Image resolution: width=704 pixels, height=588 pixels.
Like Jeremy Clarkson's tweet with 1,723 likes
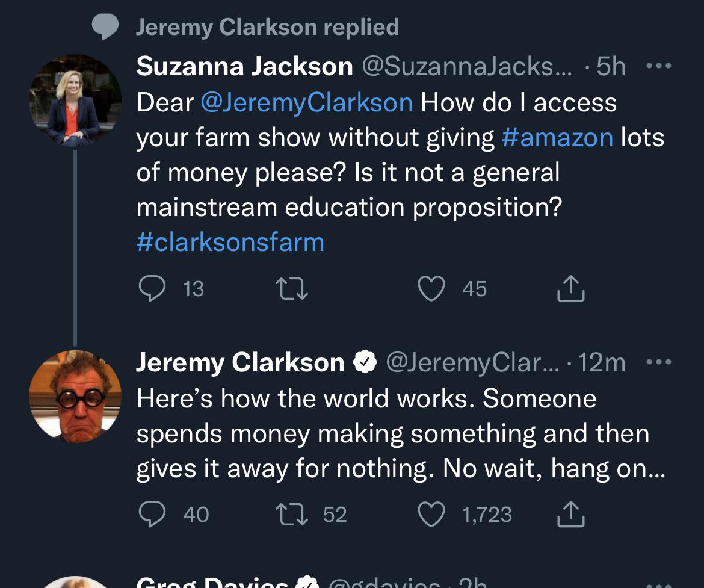[431, 514]
